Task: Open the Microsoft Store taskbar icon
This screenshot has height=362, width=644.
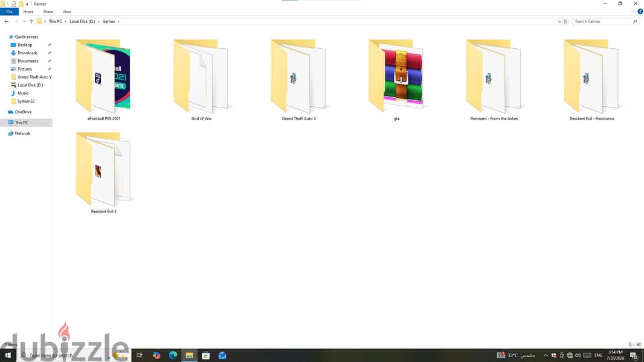Action: (206, 355)
